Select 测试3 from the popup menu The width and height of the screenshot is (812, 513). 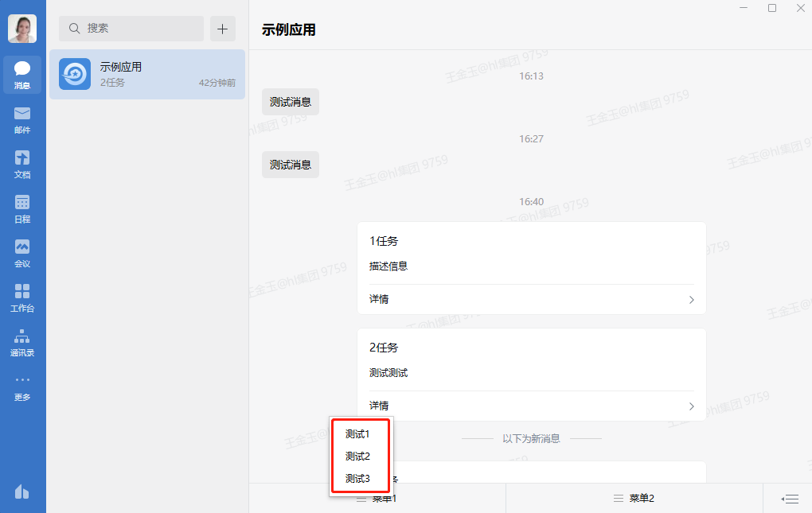pyautogui.click(x=357, y=479)
